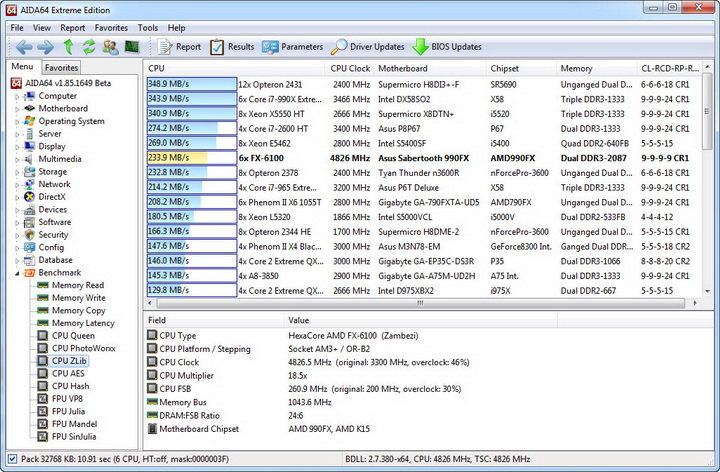720x472 pixels.
Task: Switch to the Menu tab
Action: [22, 67]
